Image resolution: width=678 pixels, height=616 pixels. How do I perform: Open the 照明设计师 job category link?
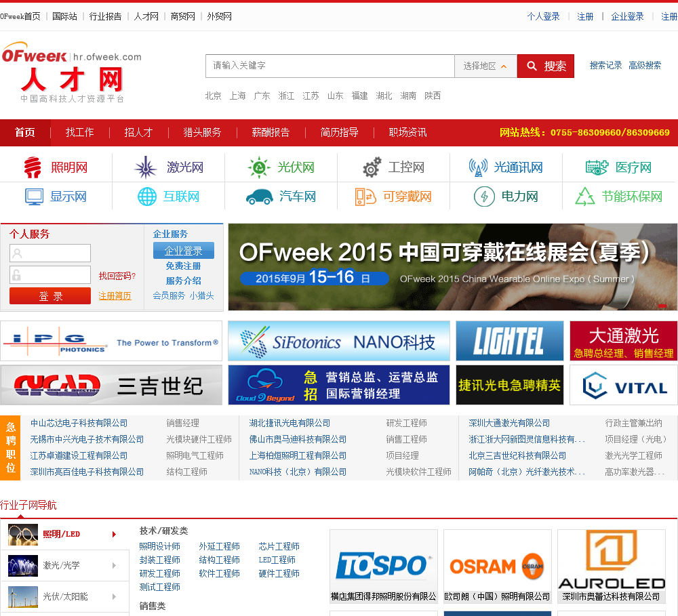[x=159, y=546]
